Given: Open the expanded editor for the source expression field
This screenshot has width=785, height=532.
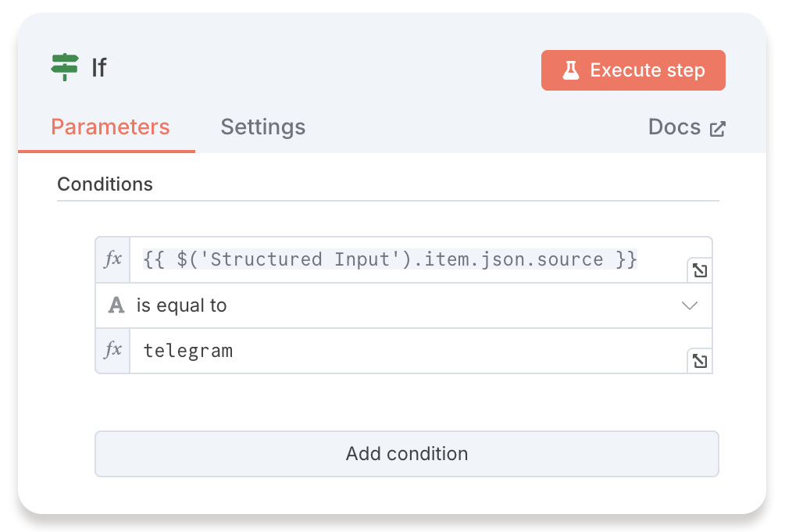Looking at the screenshot, I should pyautogui.click(x=700, y=270).
